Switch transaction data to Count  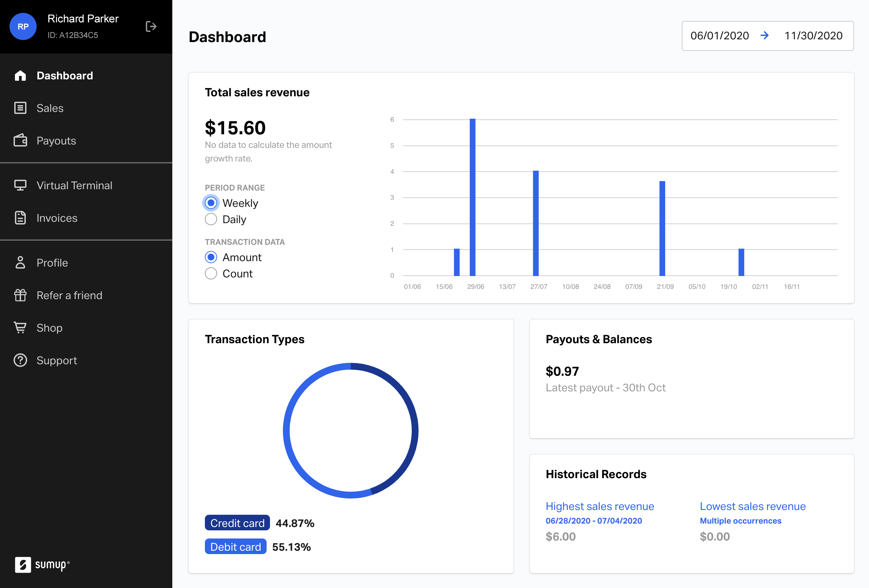211,273
